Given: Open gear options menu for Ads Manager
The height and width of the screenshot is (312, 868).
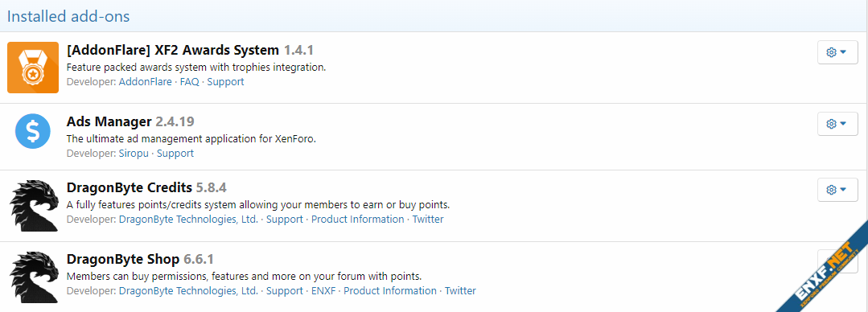Looking at the screenshot, I should [x=837, y=123].
